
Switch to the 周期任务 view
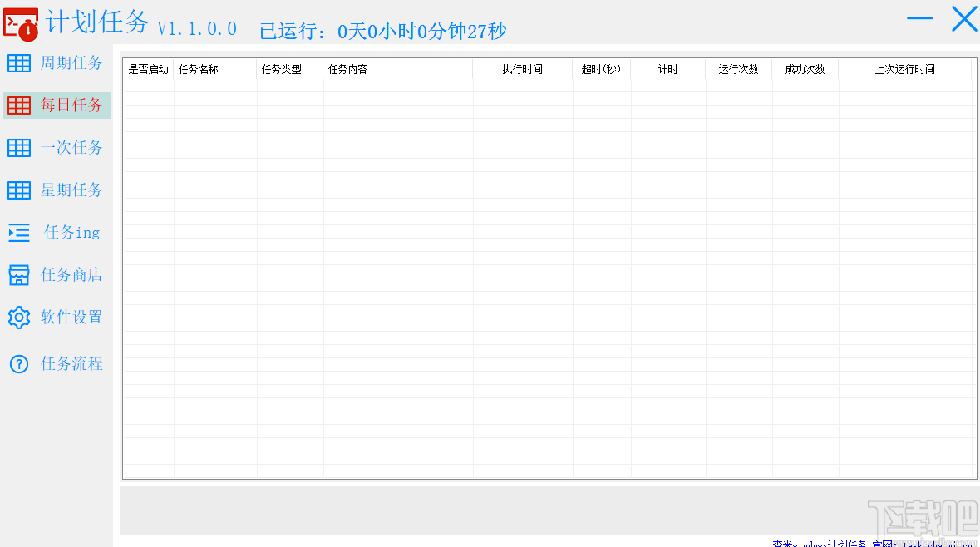point(71,62)
